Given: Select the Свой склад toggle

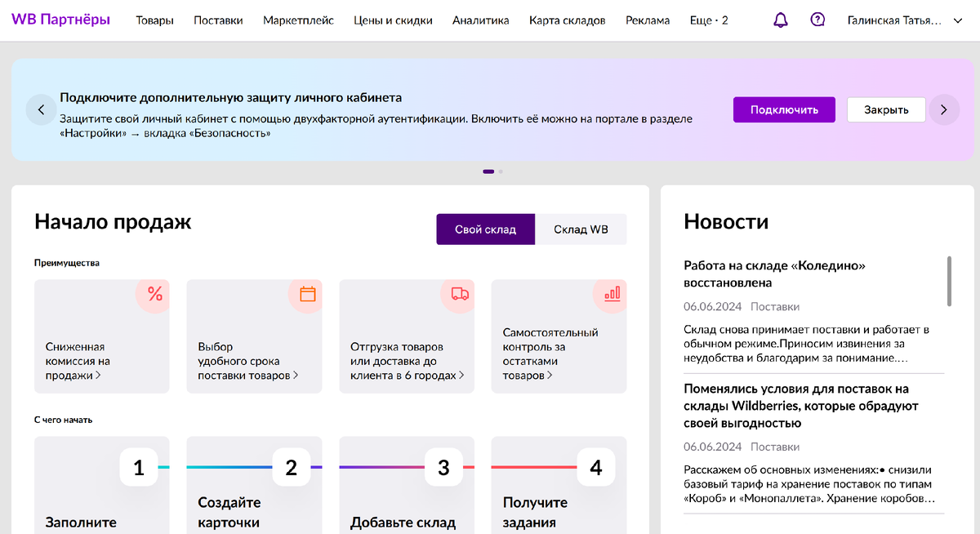Looking at the screenshot, I should (486, 229).
